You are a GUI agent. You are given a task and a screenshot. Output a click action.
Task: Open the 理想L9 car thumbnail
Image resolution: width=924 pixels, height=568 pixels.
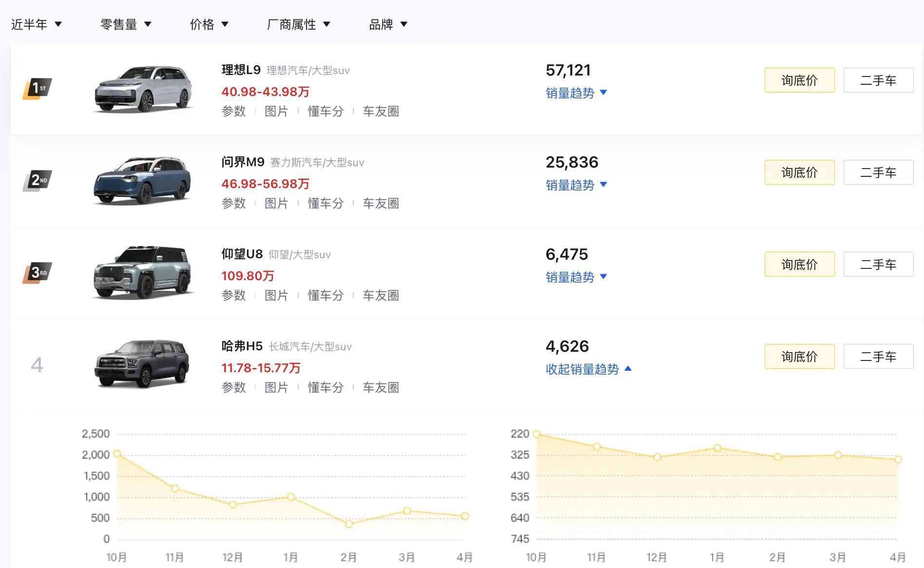[x=143, y=89]
